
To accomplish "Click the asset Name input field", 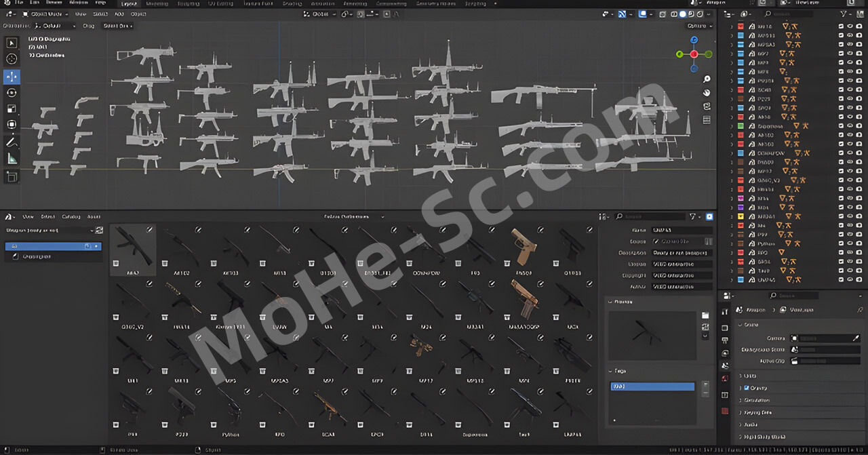I will (682, 231).
